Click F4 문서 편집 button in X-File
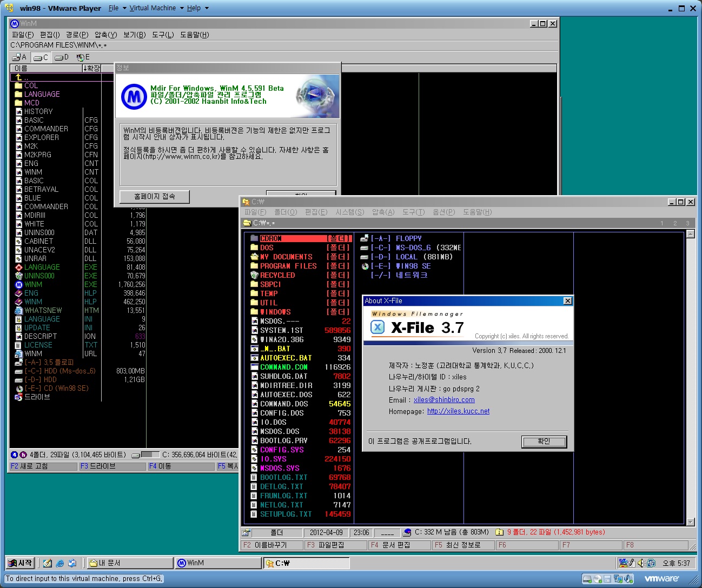The height and width of the screenshot is (588, 702). (400, 545)
